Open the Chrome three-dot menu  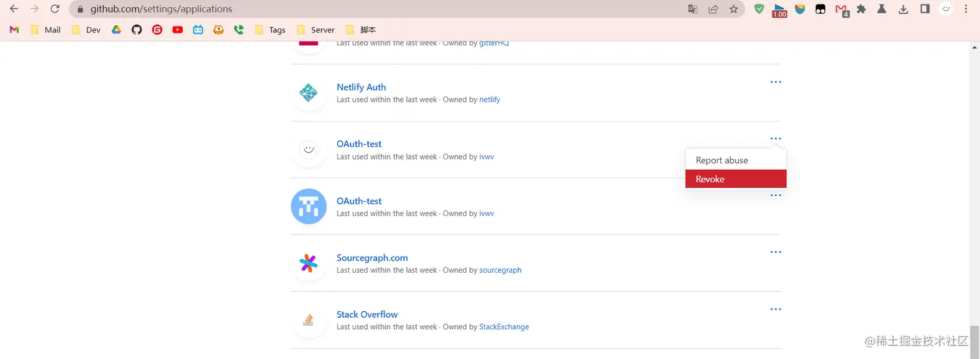(966, 9)
